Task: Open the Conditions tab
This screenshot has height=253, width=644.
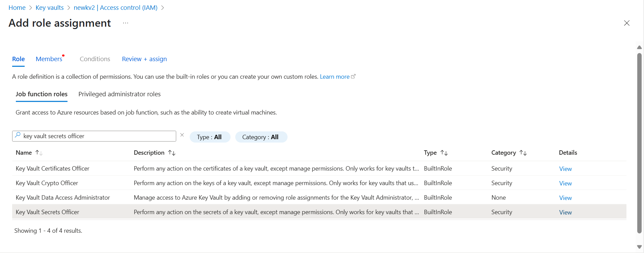Action: pyautogui.click(x=95, y=59)
